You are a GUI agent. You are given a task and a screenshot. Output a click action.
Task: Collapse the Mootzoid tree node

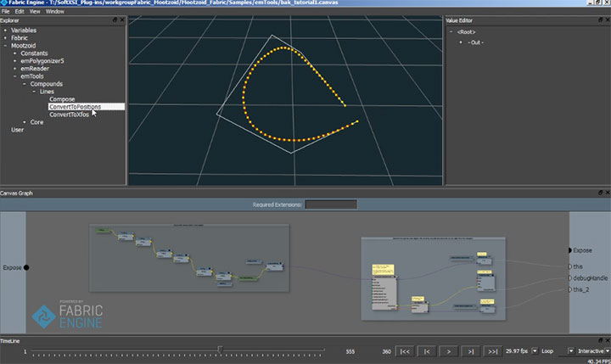5,46
